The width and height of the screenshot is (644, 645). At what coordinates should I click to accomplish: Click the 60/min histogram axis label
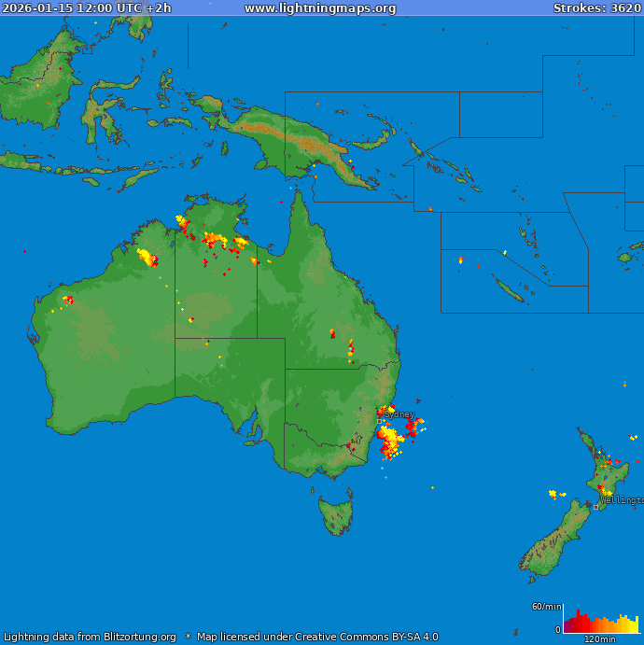[546, 607]
